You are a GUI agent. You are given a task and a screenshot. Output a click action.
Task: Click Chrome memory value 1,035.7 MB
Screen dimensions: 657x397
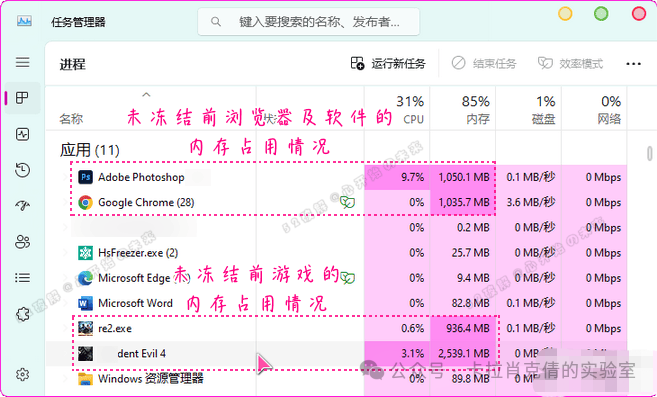pos(464,202)
